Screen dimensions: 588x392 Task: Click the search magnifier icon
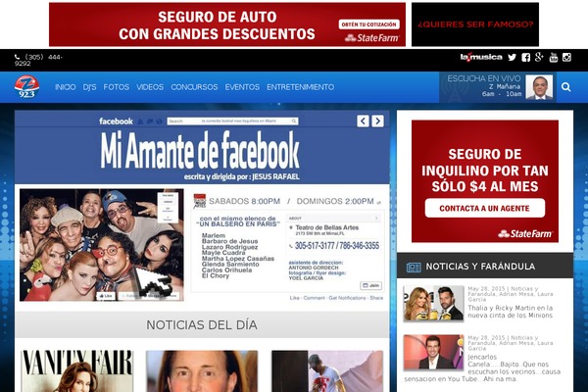pyautogui.click(x=565, y=87)
